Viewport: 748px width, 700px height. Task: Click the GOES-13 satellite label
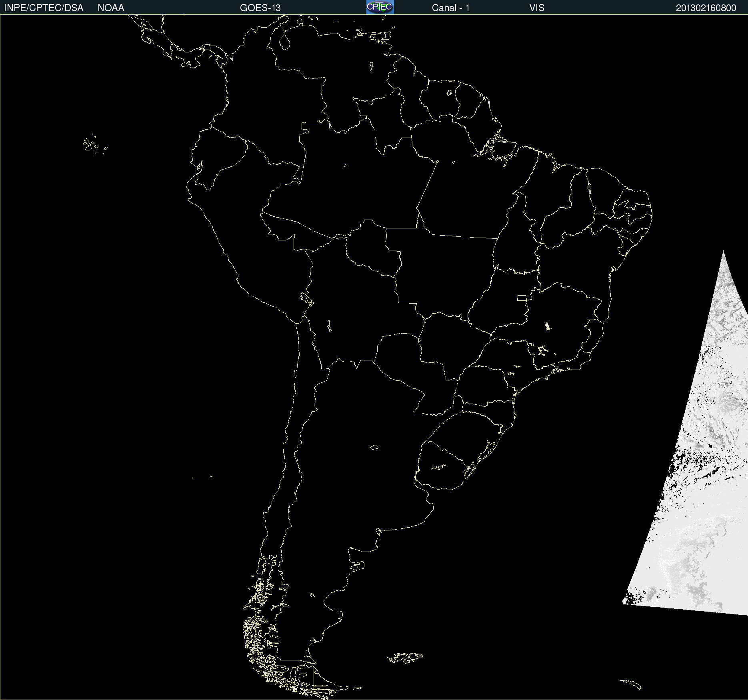click(x=260, y=8)
